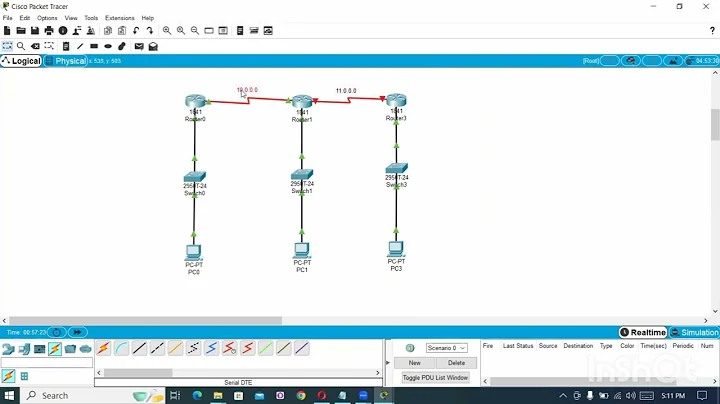Open the Extensions menu
This screenshot has height=404, width=720.
click(119, 18)
